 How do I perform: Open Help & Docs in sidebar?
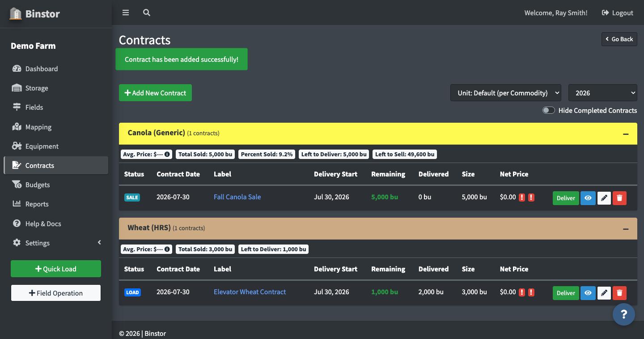coord(56,223)
